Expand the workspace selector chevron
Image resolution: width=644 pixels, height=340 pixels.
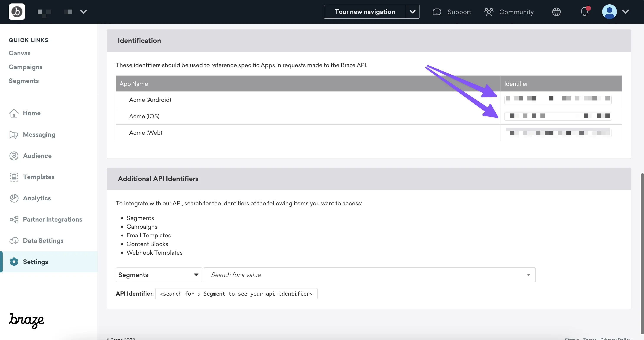click(83, 12)
